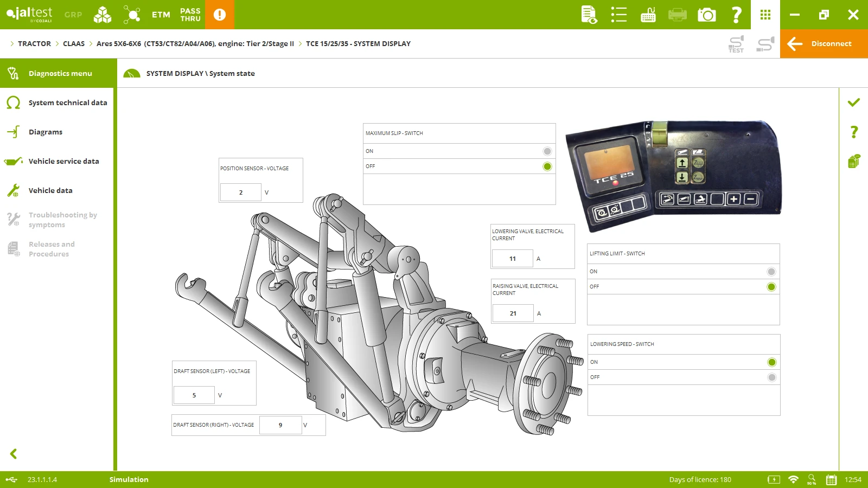
Task: Click the Disconnect button
Action: pyautogui.click(x=824, y=44)
